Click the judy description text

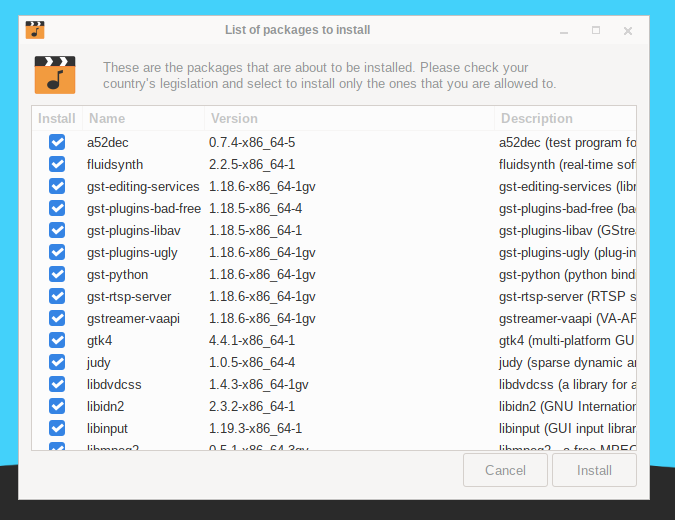click(567, 363)
